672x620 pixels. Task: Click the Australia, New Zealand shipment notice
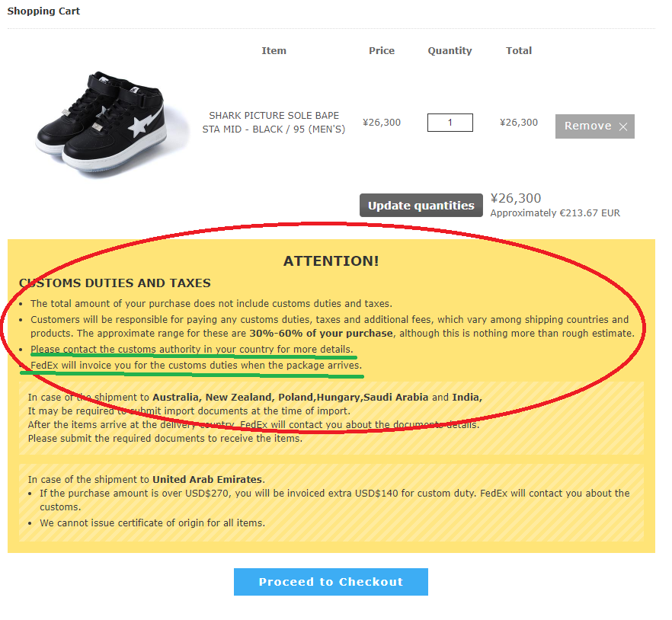(331, 417)
